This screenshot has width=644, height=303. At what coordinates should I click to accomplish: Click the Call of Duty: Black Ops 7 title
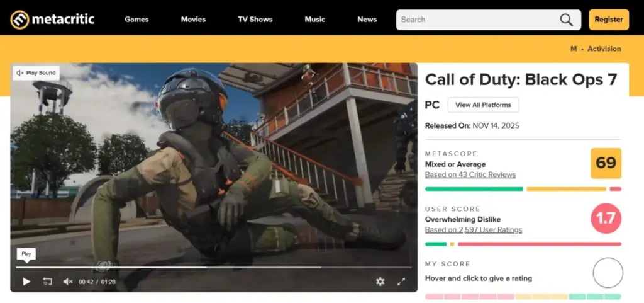(x=521, y=79)
